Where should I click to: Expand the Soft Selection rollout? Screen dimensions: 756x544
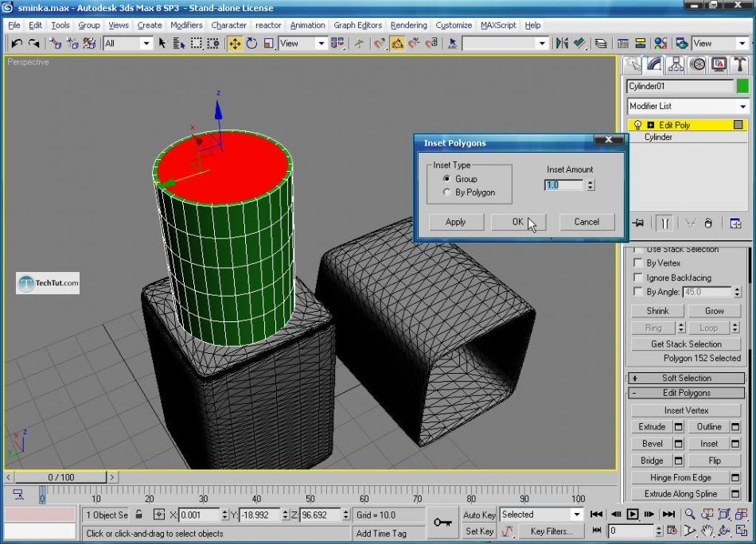click(x=686, y=378)
